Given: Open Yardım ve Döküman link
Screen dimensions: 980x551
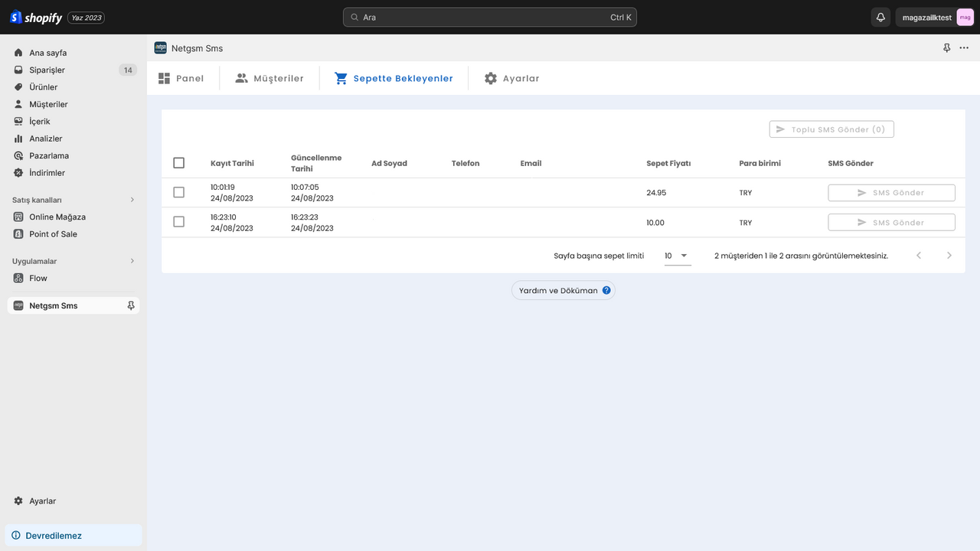Looking at the screenshot, I should (x=563, y=291).
